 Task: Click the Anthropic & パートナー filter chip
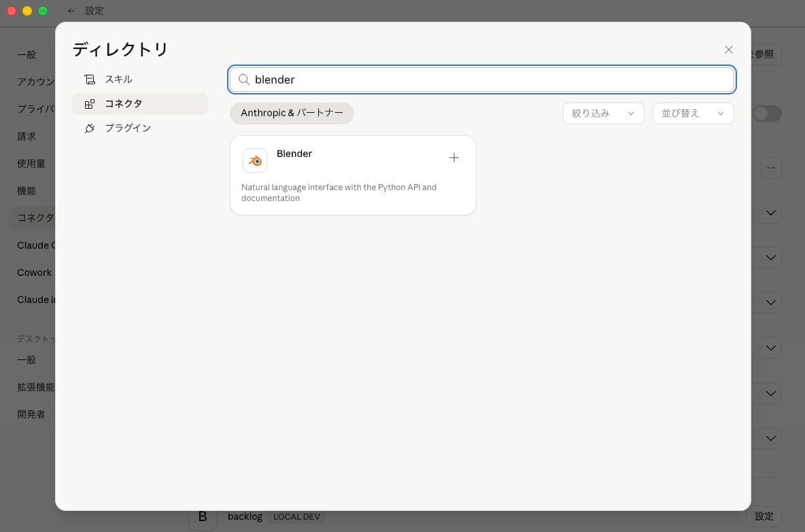click(292, 113)
